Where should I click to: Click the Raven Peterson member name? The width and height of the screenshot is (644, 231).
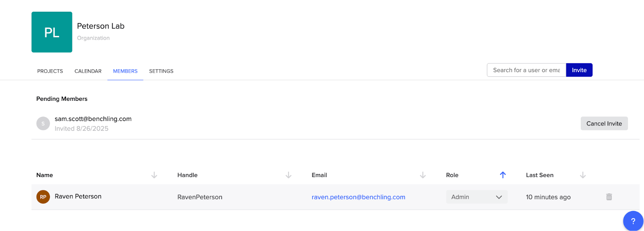(78, 196)
